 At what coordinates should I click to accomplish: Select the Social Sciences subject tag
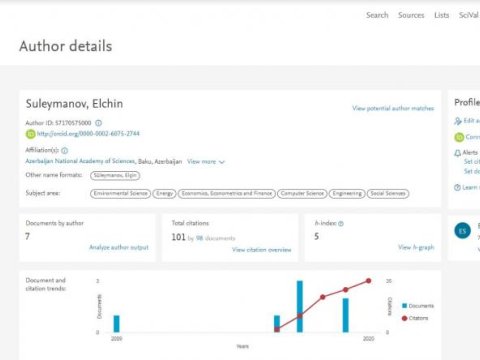(x=388, y=194)
